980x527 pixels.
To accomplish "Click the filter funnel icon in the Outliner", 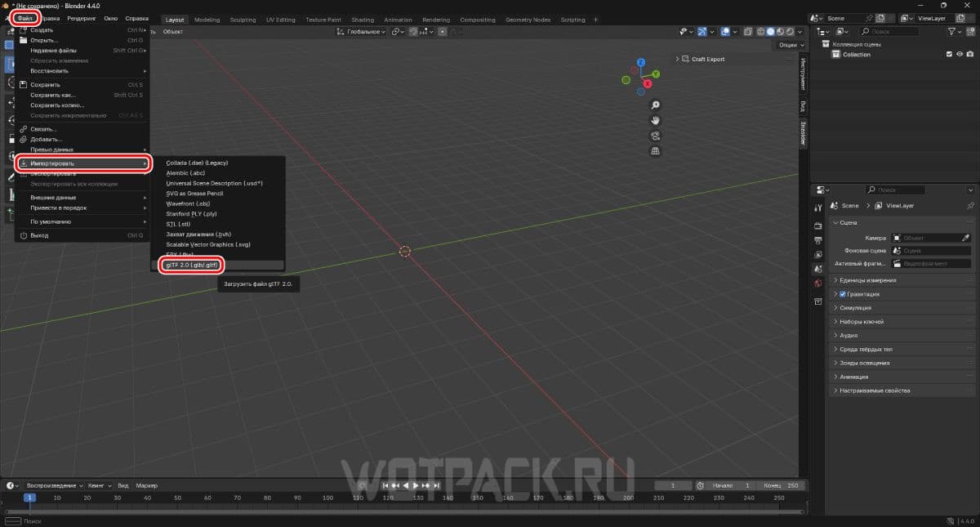I will point(952,31).
